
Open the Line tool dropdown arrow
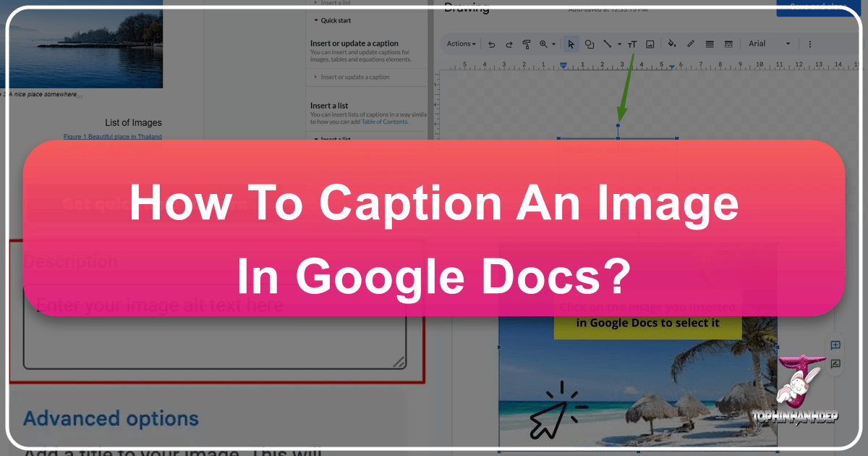pos(619,44)
